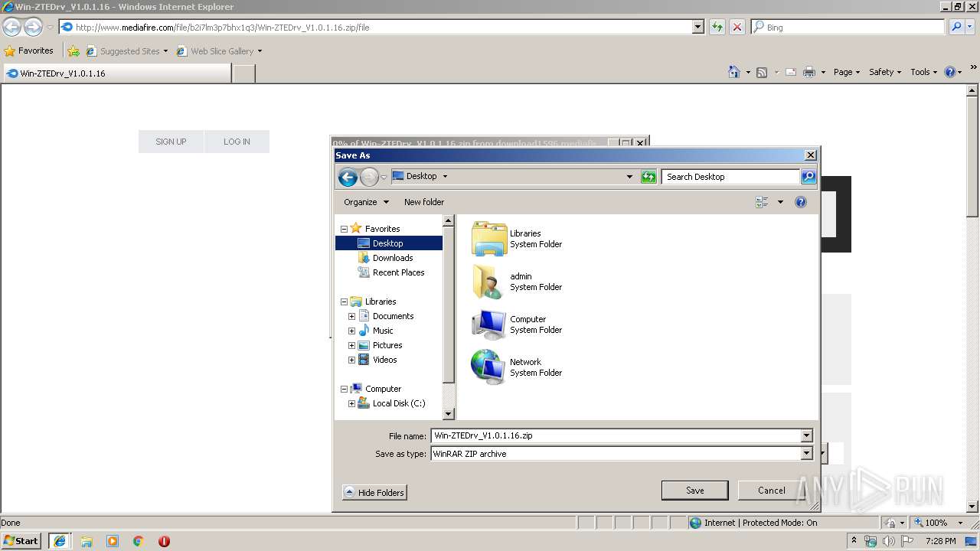Open the IE address bar dropdown
Viewport: 980px width, 551px height.
coord(697,27)
